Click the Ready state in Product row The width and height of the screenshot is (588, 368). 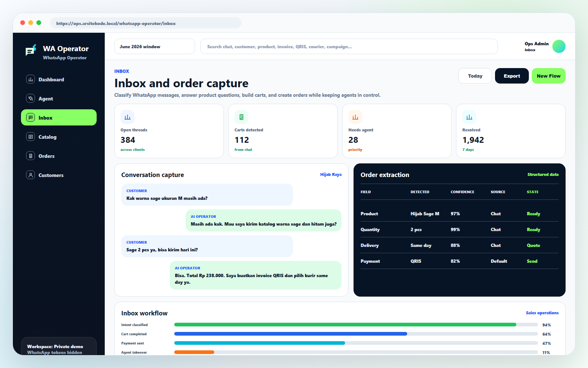point(533,213)
